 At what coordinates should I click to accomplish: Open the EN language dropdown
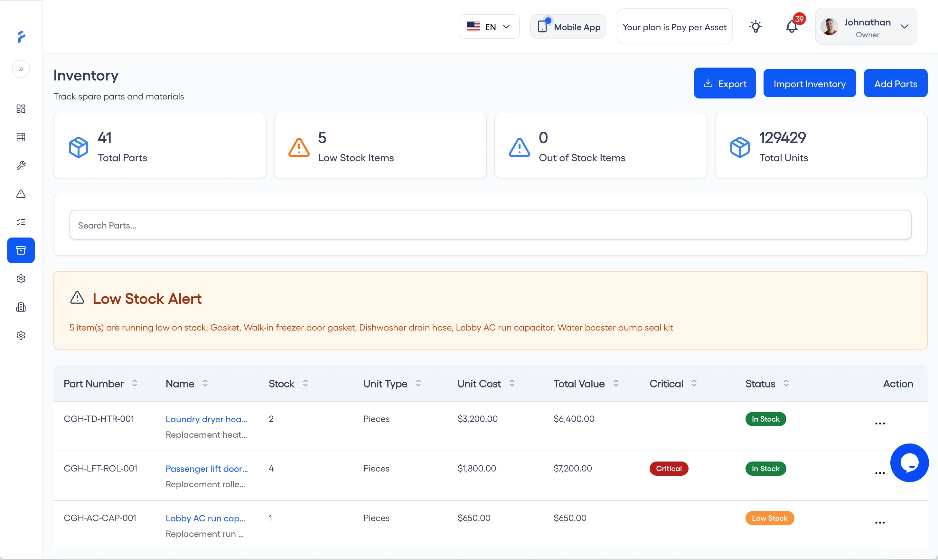(489, 27)
